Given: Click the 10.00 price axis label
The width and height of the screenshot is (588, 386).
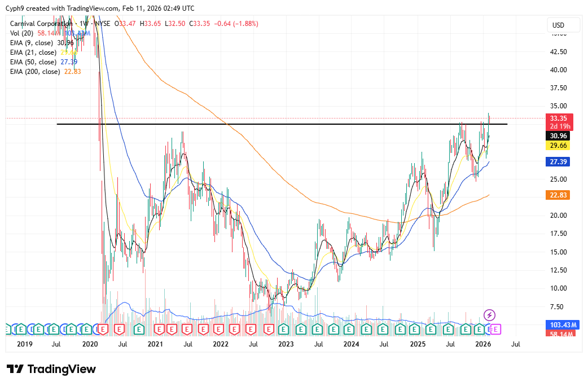Looking at the screenshot, I should click(x=559, y=288).
